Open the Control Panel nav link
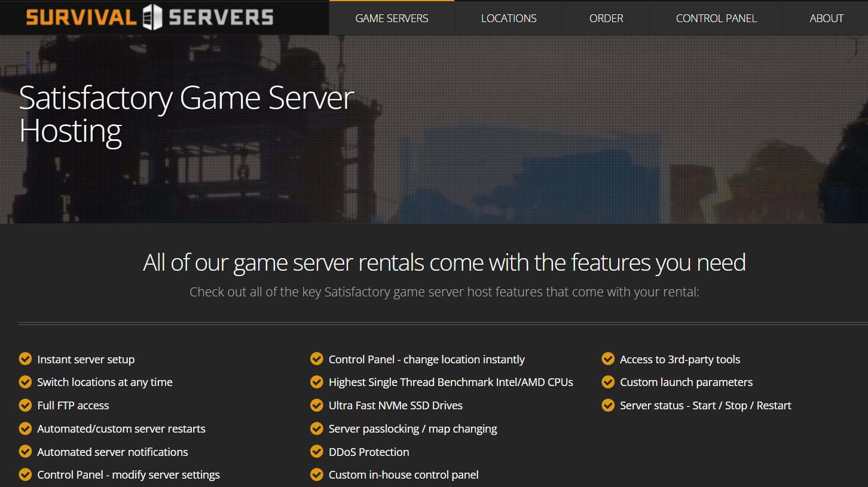868x487 pixels. pos(716,18)
